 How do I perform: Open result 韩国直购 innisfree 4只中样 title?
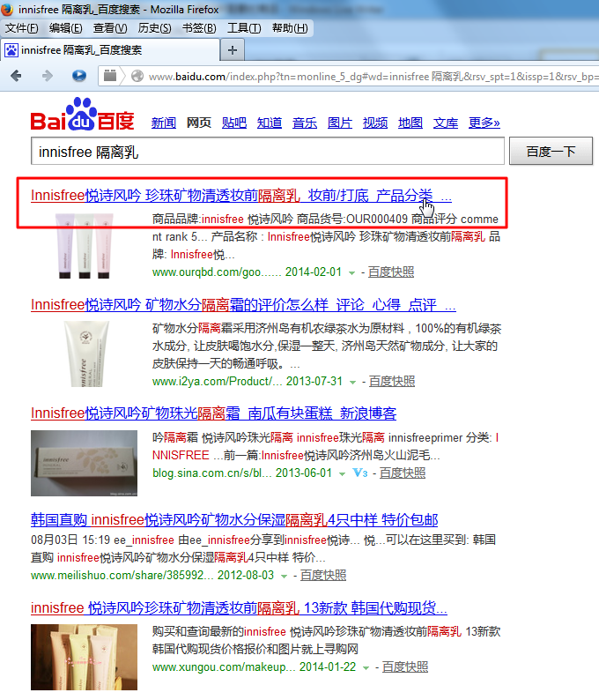click(234, 520)
